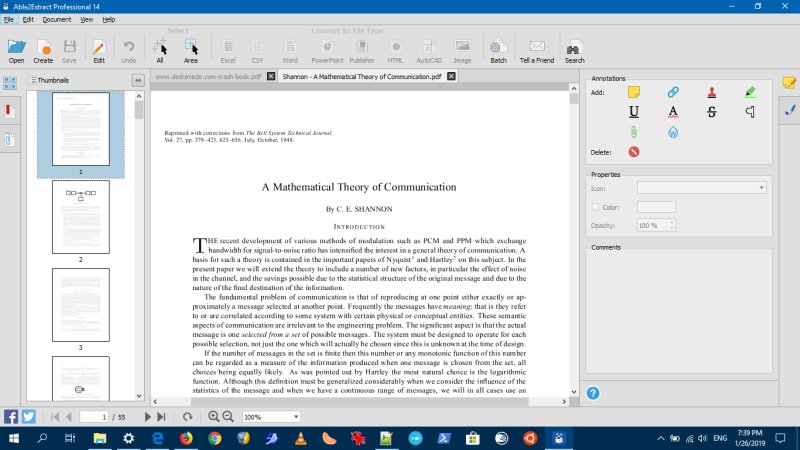The image size is (800, 450).
Task: Select All content tool
Action: pyautogui.click(x=160, y=51)
